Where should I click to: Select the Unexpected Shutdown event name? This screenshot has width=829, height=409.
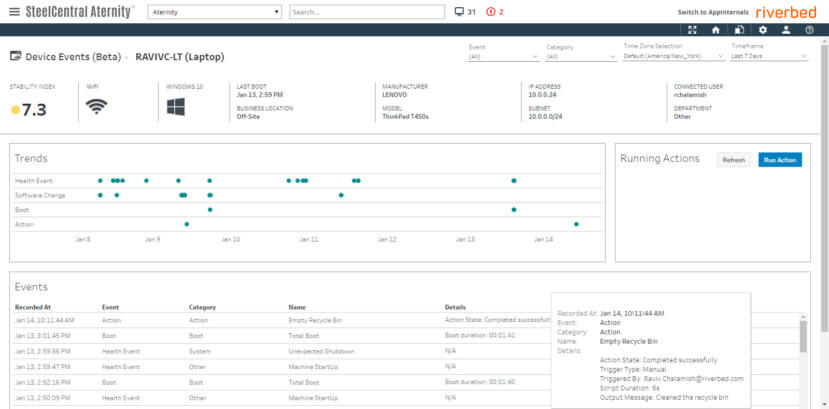click(x=321, y=351)
